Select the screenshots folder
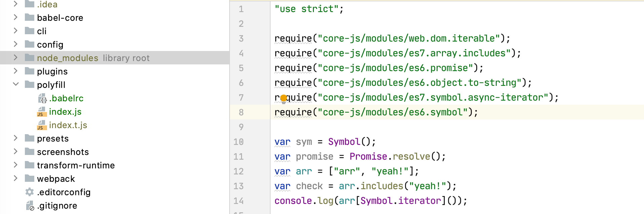This screenshot has width=644, height=214. [x=63, y=152]
